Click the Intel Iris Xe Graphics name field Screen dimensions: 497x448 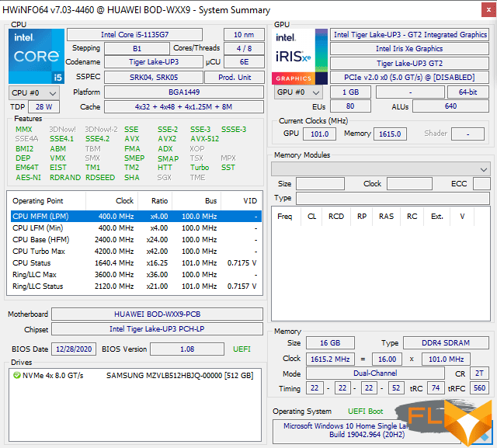(x=409, y=48)
